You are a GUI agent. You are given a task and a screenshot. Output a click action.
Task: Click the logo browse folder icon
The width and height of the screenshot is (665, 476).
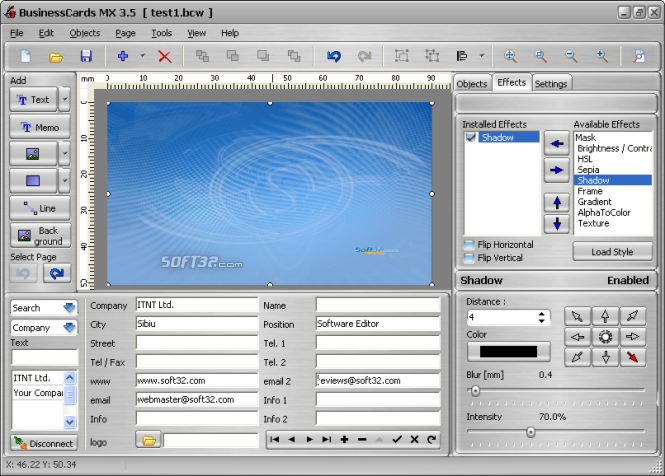[148, 440]
